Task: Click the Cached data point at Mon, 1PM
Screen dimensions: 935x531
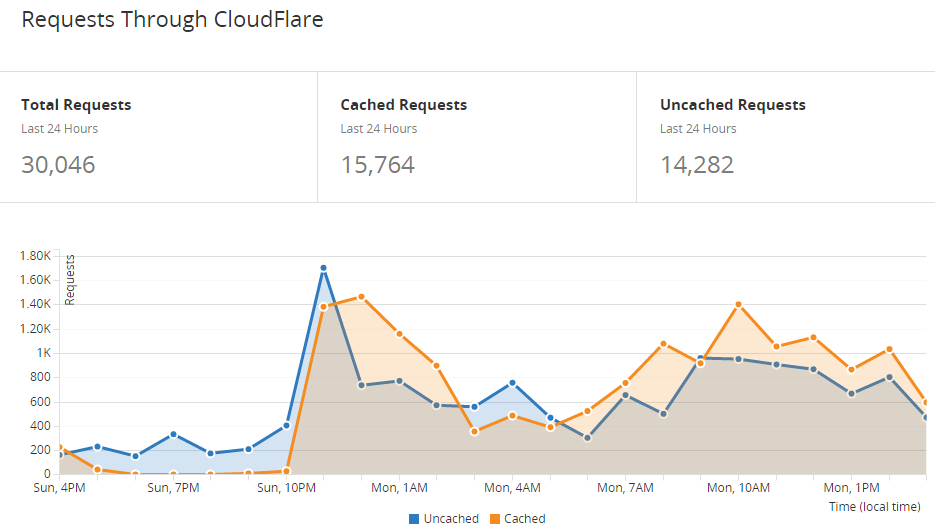Action: (x=851, y=370)
